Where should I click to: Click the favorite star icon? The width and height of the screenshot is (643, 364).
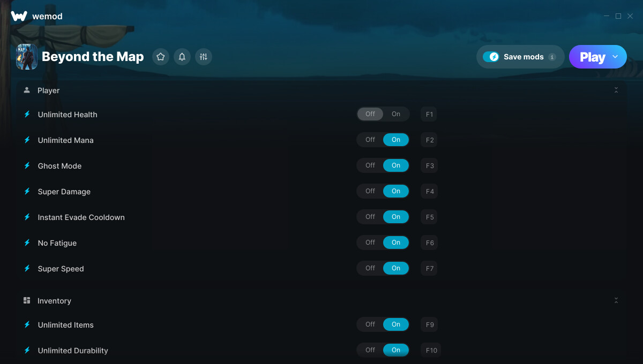161,57
